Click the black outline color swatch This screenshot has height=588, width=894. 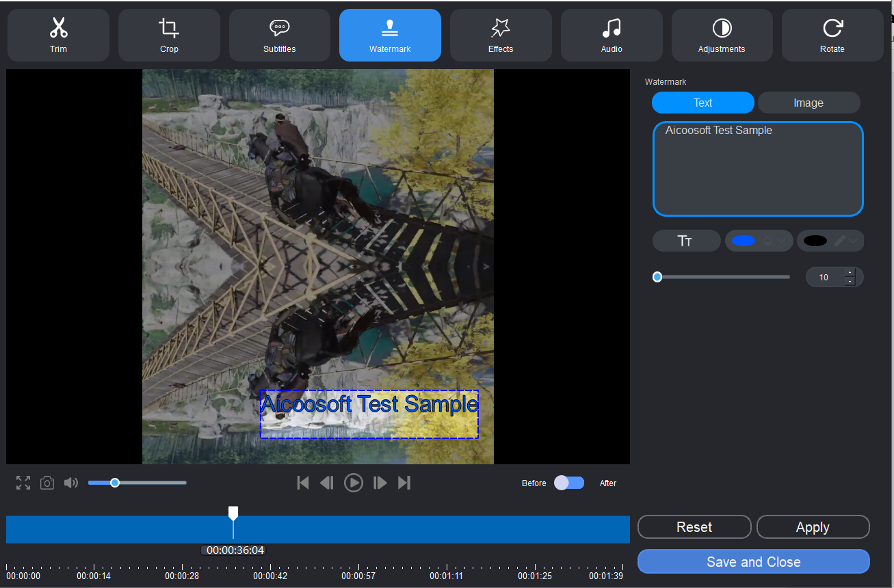click(815, 241)
